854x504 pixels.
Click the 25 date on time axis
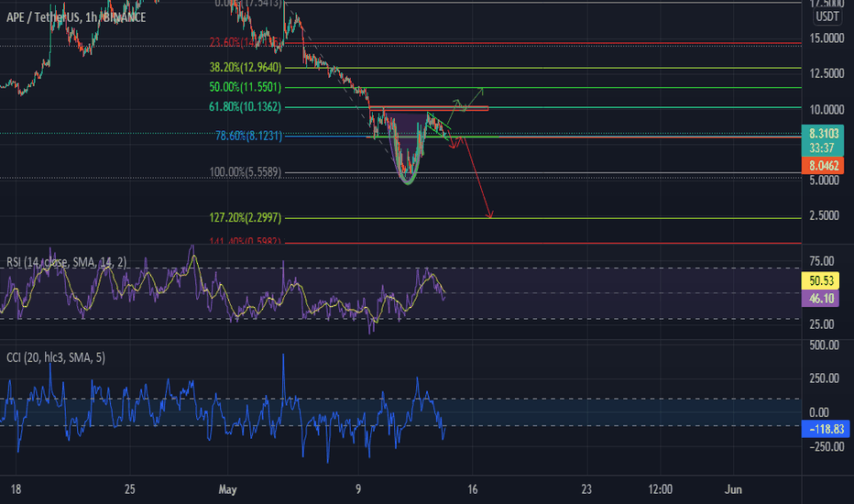point(129,489)
